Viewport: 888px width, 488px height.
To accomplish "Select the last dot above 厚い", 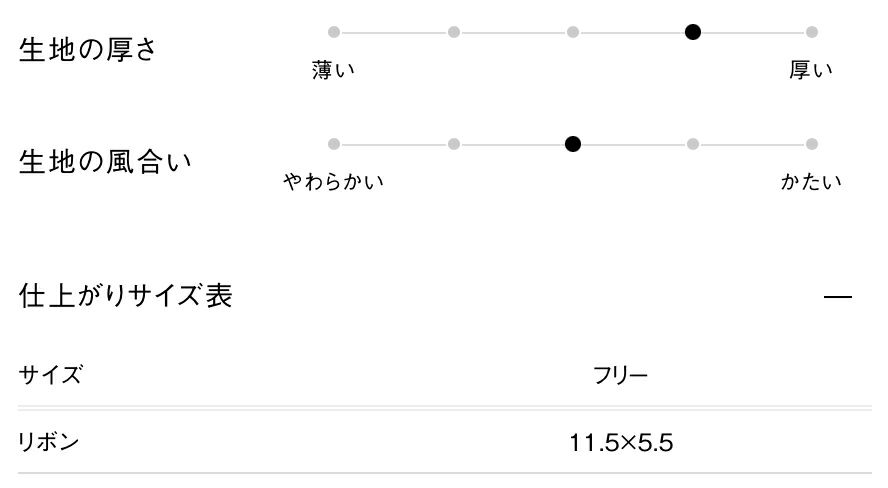I will [x=812, y=32].
